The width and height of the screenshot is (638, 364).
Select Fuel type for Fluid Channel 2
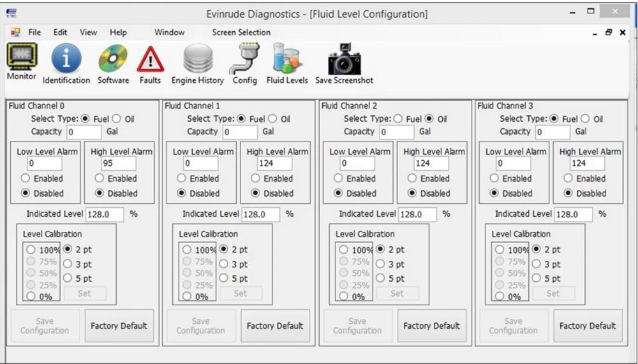point(398,119)
